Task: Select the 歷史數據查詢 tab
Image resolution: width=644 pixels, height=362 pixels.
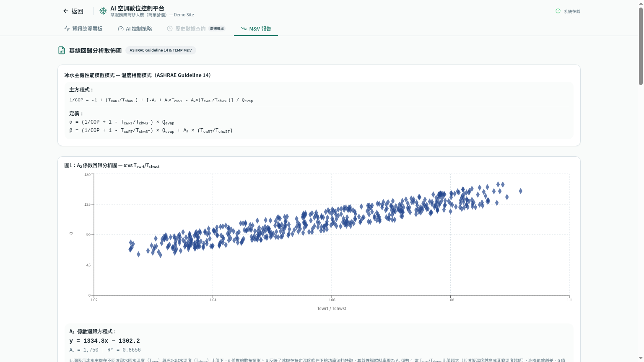Action: (x=196, y=28)
